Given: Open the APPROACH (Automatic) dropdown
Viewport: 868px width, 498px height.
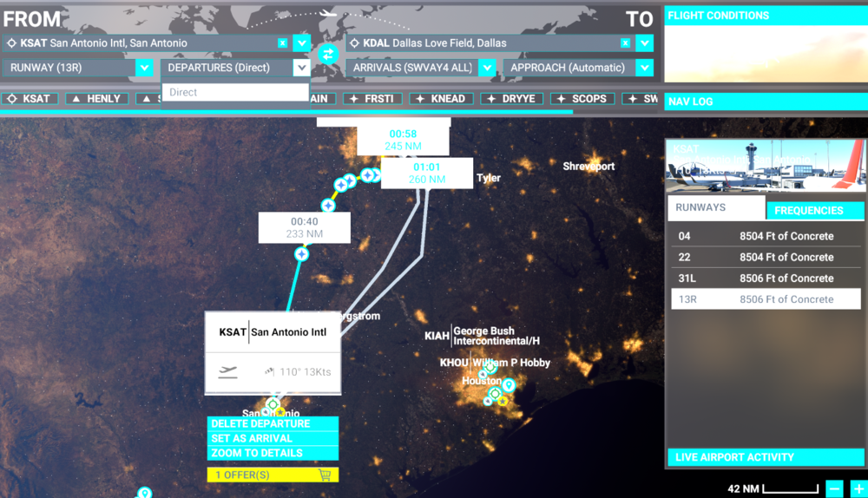Looking at the screenshot, I should [643, 68].
